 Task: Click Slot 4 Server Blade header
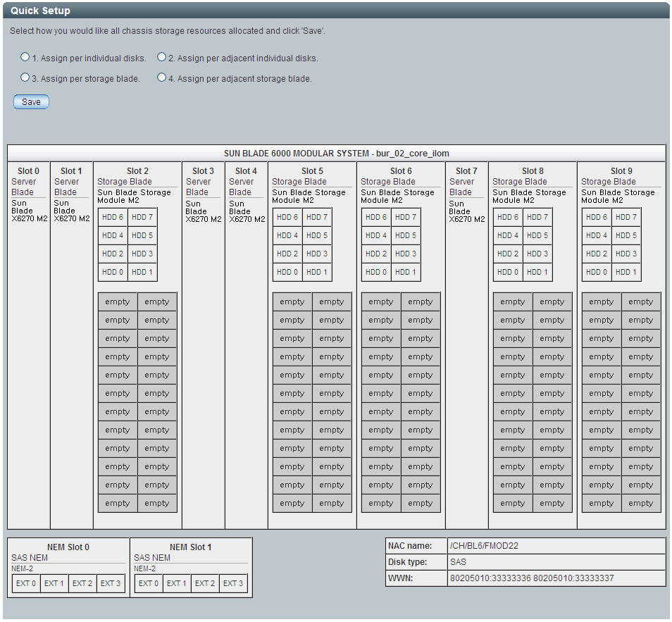[246, 171]
